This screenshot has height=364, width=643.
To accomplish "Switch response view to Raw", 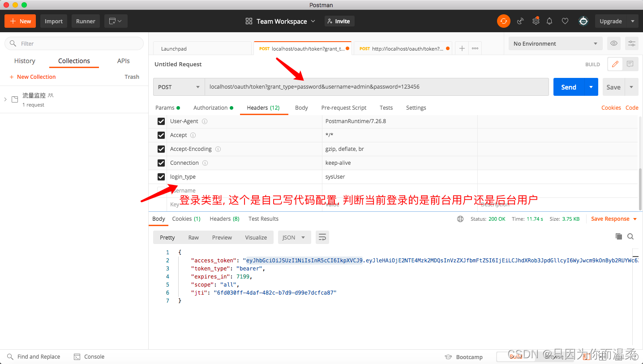I will (x=193, y=237).
